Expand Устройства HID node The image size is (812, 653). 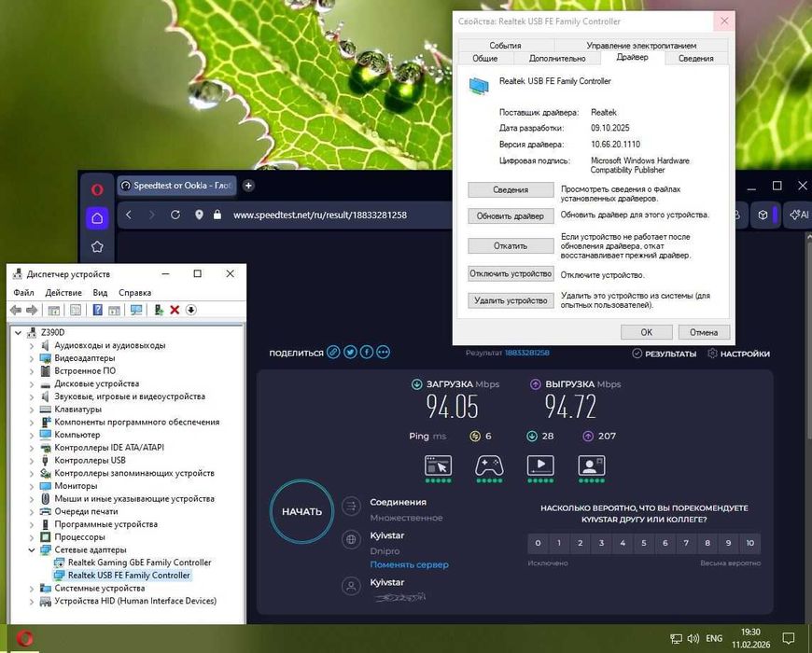pyautogui.click(x=32, y=602)
